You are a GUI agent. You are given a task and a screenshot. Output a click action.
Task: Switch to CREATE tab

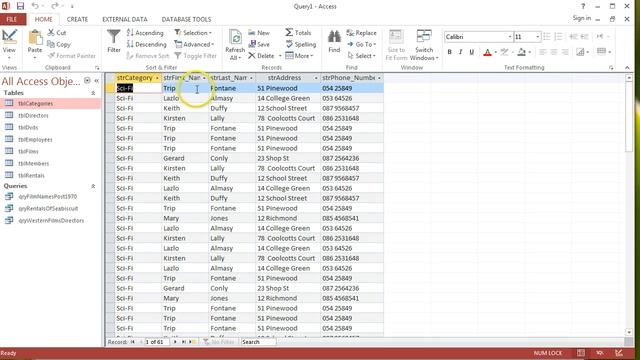(77, 19)
